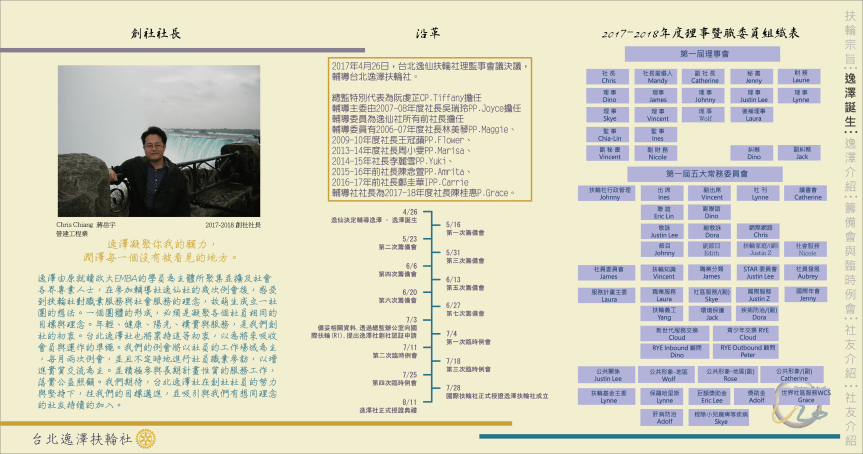Click the 公共關係 Justin Lee box
The width and height of the screenshot is (863, 454).
[608, 376]
